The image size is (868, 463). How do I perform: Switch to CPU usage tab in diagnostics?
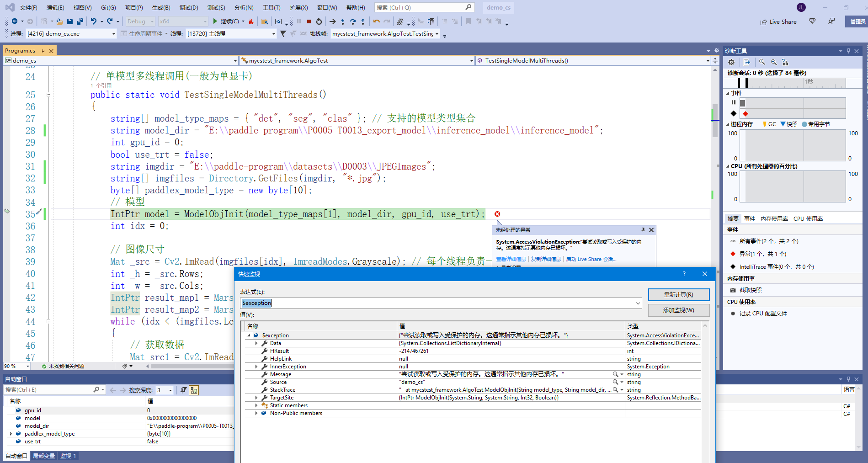click(808, 219)
